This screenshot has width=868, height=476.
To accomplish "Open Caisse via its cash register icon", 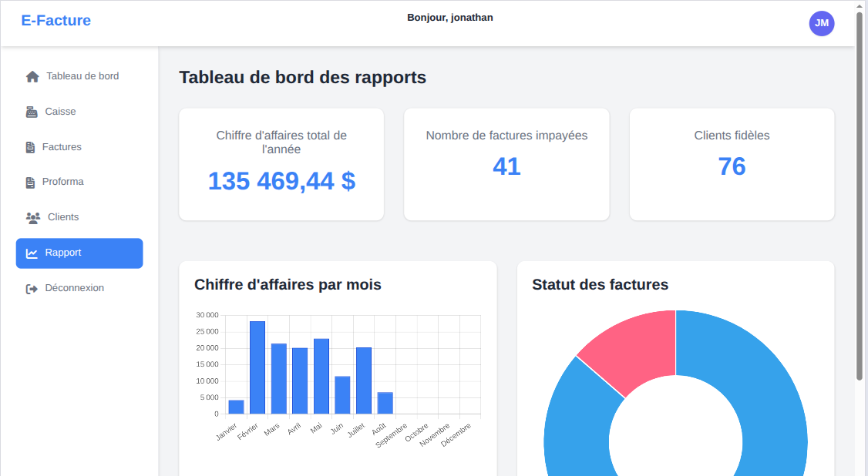I will coord(32,111).
